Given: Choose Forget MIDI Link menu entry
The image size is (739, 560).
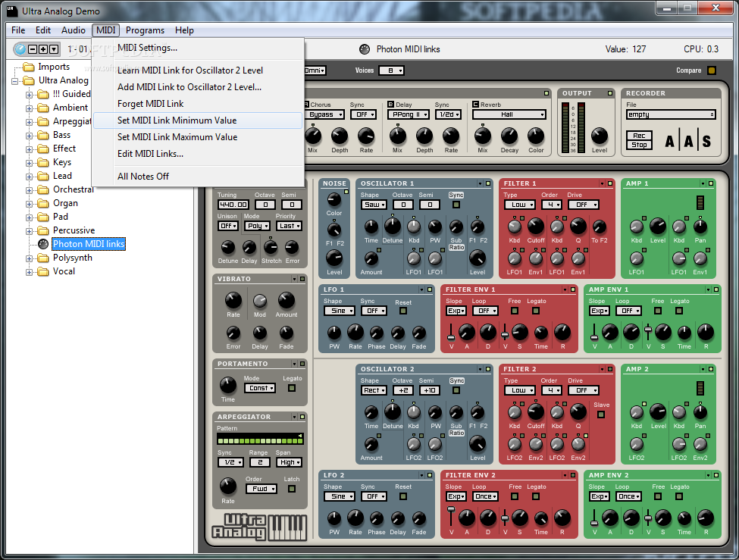Looking at the screenshot, I should point(150,104).
